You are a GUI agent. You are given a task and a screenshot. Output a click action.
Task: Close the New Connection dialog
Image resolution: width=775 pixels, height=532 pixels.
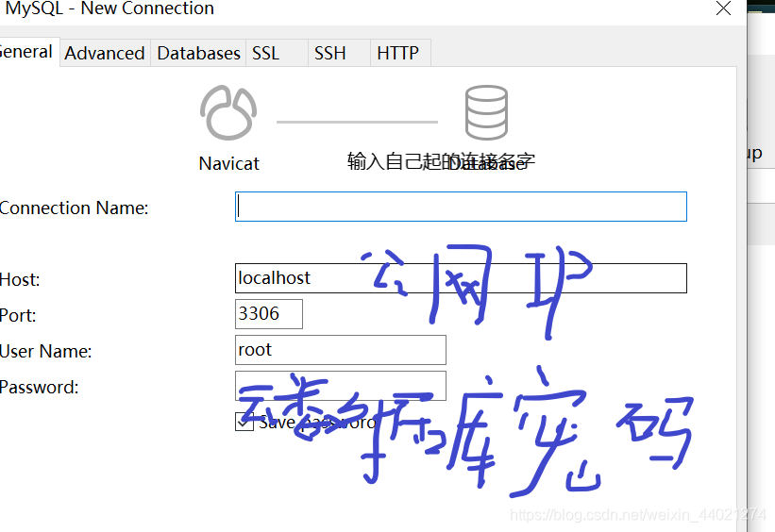coord(724,8)
